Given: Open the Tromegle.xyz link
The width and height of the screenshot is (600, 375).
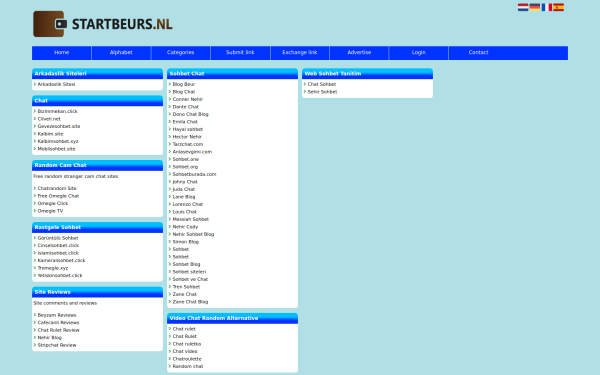Looking at the screenshot, I should tap(53, 268).
